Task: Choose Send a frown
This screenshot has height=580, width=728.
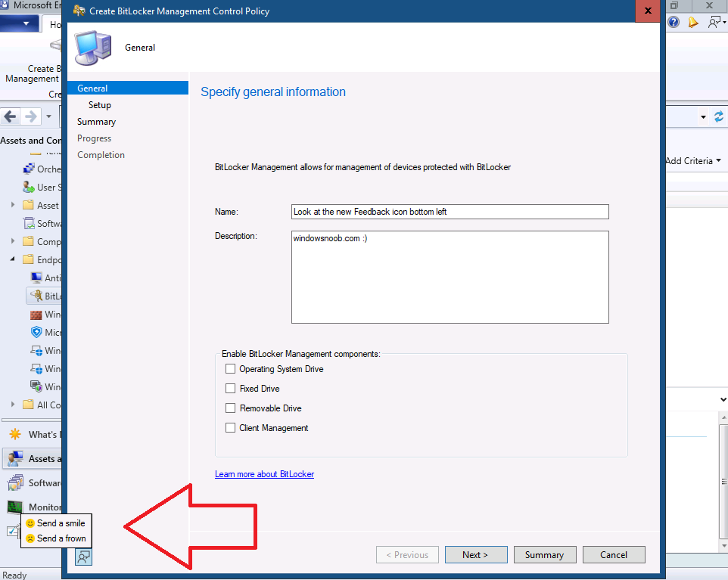Action: tap(56, 538)
